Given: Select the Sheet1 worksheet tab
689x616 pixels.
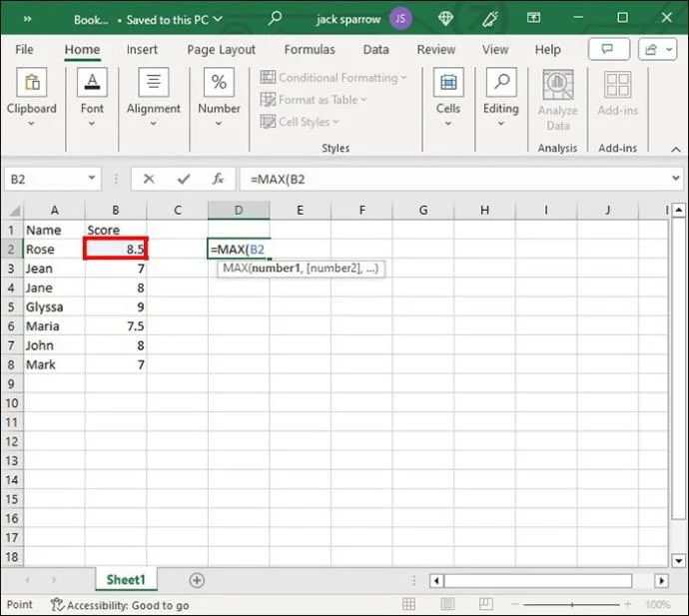Looking at the screenshot, I should tap(126, 580).
